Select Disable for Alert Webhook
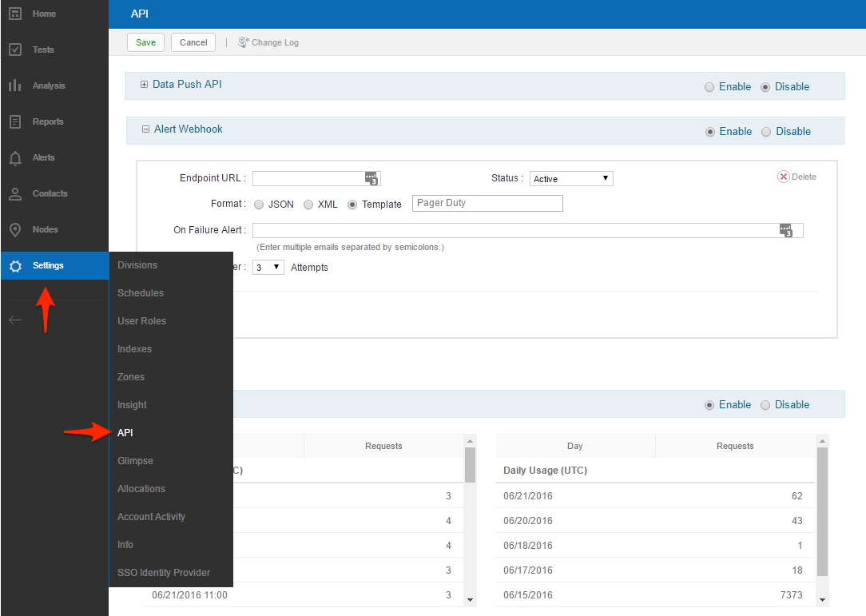The height and width of the screenshot is (616, 866). pos(766,132)
